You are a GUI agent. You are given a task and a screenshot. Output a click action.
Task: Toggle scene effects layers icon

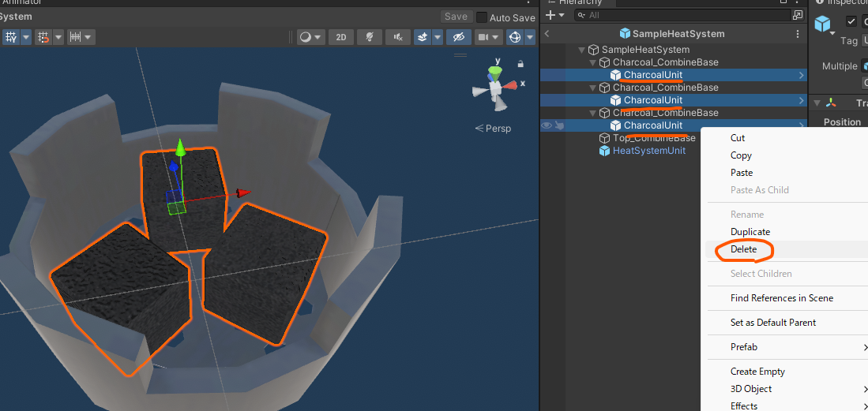[422, 37]
